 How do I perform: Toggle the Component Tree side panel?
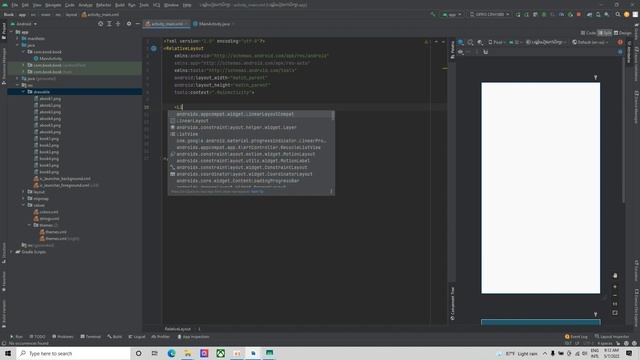(x=452, y=304)
